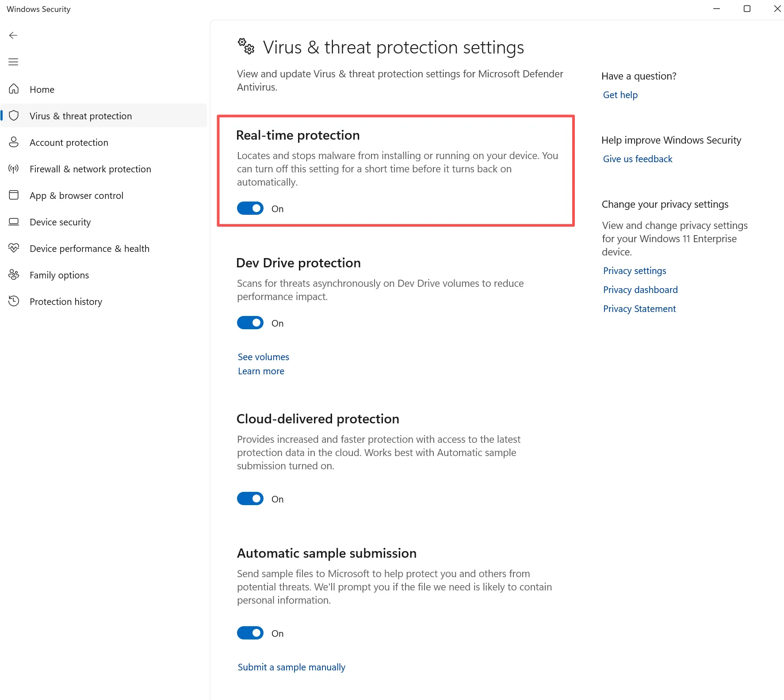
Task: Open the See volumes link
Action: (x=264, y=357)
